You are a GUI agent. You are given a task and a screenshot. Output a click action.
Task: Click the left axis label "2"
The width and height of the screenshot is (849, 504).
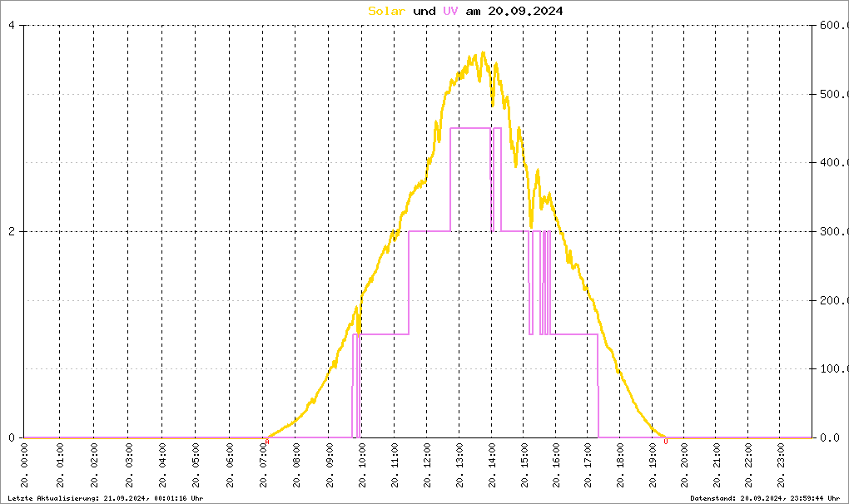pos(12,231)
